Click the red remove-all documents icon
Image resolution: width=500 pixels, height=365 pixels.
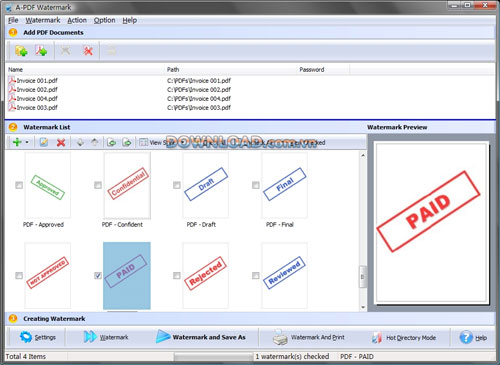(x=88, y=51)
